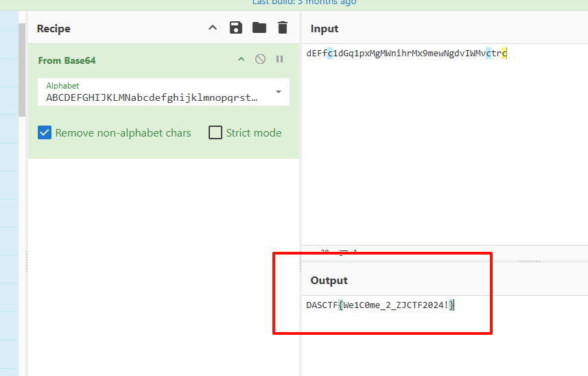Open the Load recipe folder icon
This screenshot has height=376, width=588.
pyautogui.click(x=259, y=28)
